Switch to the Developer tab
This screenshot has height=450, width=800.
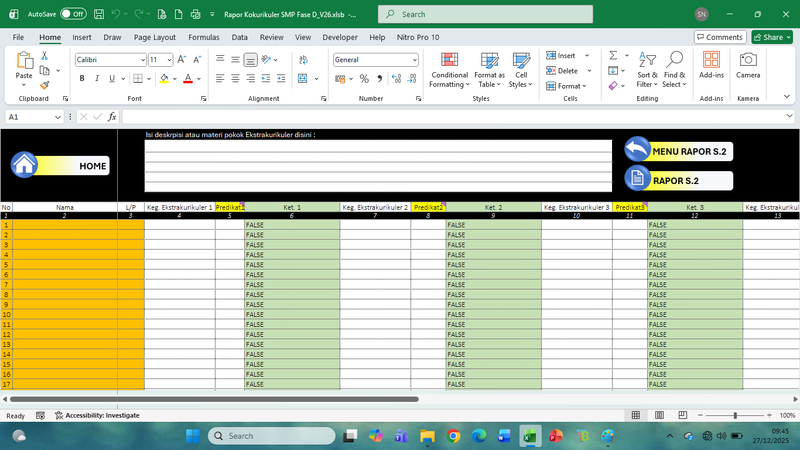(340, 37)
